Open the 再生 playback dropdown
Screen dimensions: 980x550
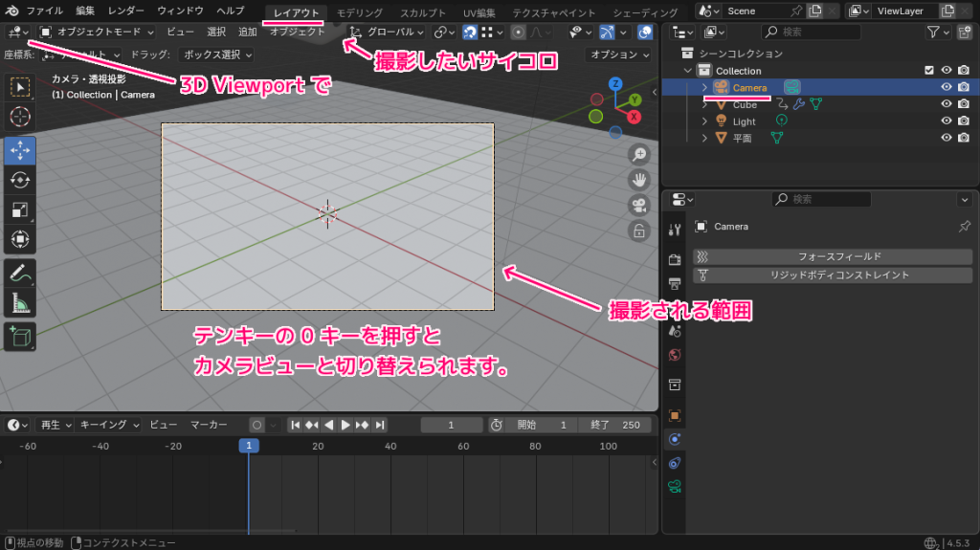55,425
